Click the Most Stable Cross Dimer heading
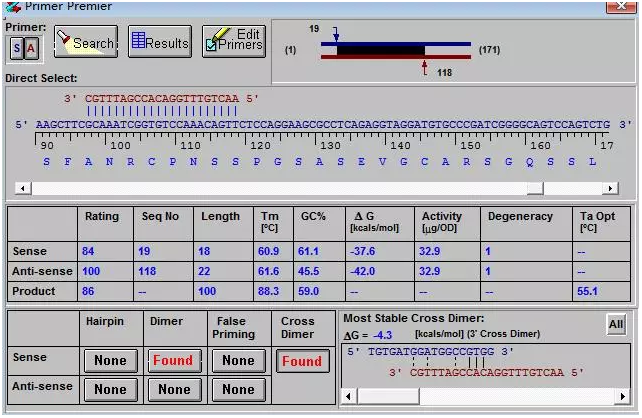 414,318
